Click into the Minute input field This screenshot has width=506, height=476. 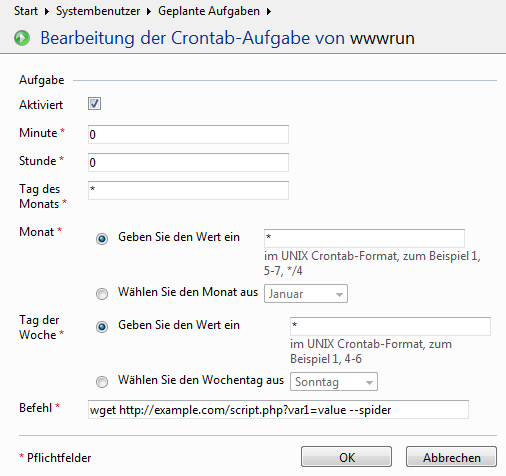pos(188,135)
